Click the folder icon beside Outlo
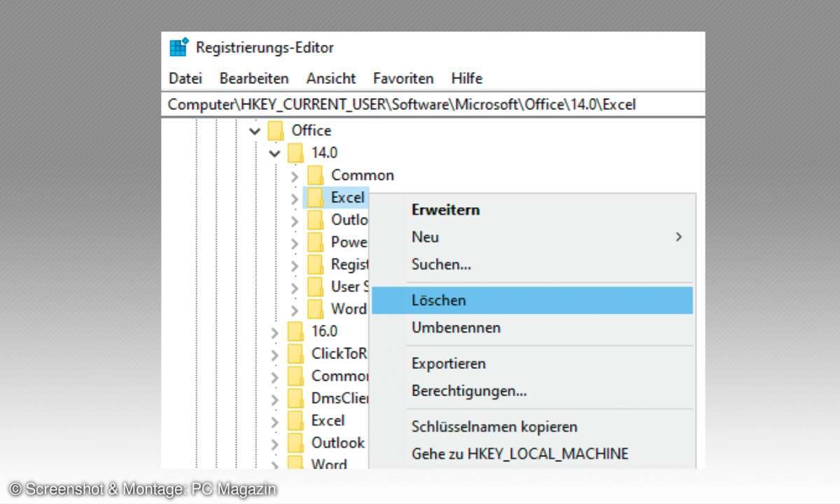The width and height of the screenshot is (840, 504). pos(315,220)
